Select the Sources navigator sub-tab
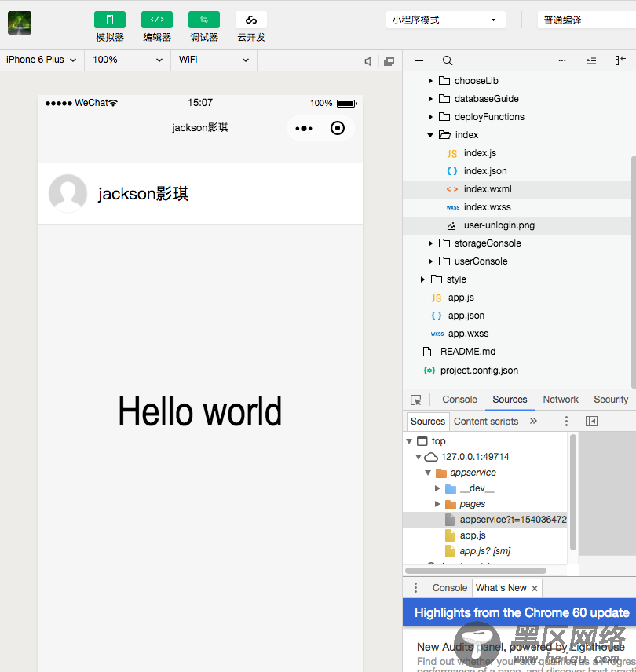Viewport: 636px width, 672px height. tap(428, 422)
